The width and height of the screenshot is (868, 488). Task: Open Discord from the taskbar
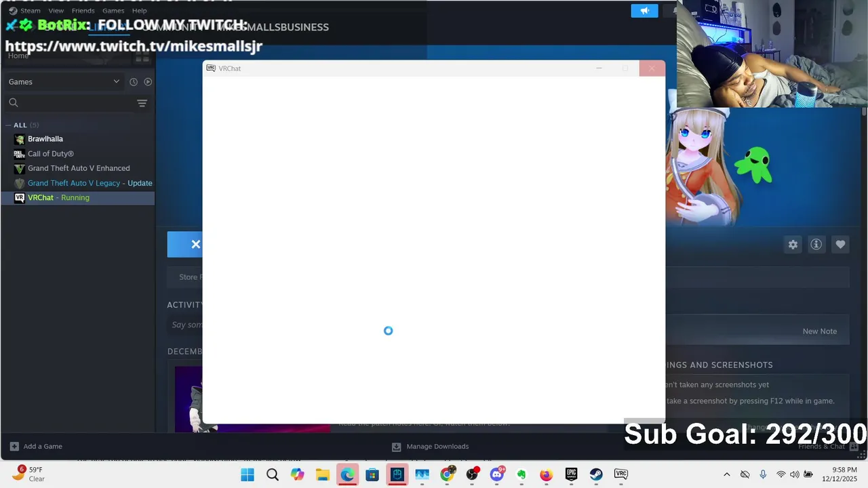click(x=496, y=474)
